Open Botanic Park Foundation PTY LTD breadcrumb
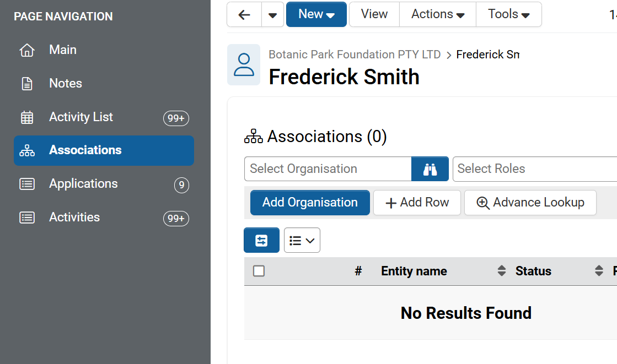Viewport: 617px width, 364px height. (355, 55)
